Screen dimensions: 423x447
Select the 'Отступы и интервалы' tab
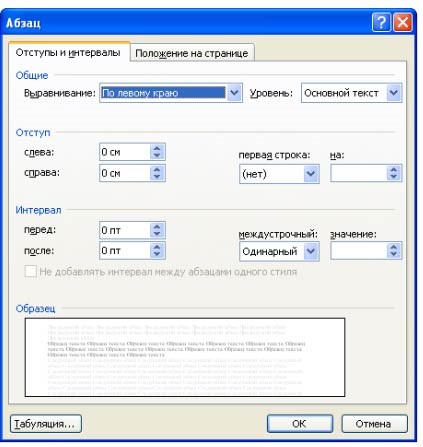(68, 52)
